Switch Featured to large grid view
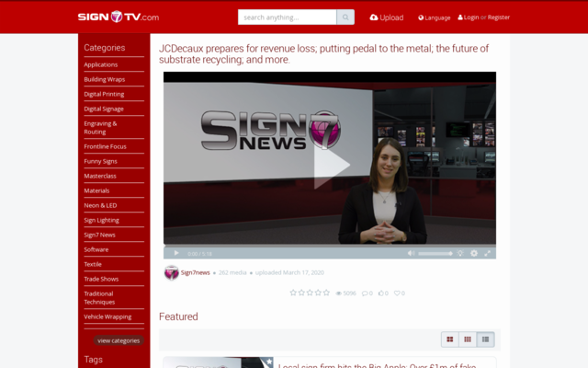This screenshot has width=588, height=368. (x=450, y=339)
